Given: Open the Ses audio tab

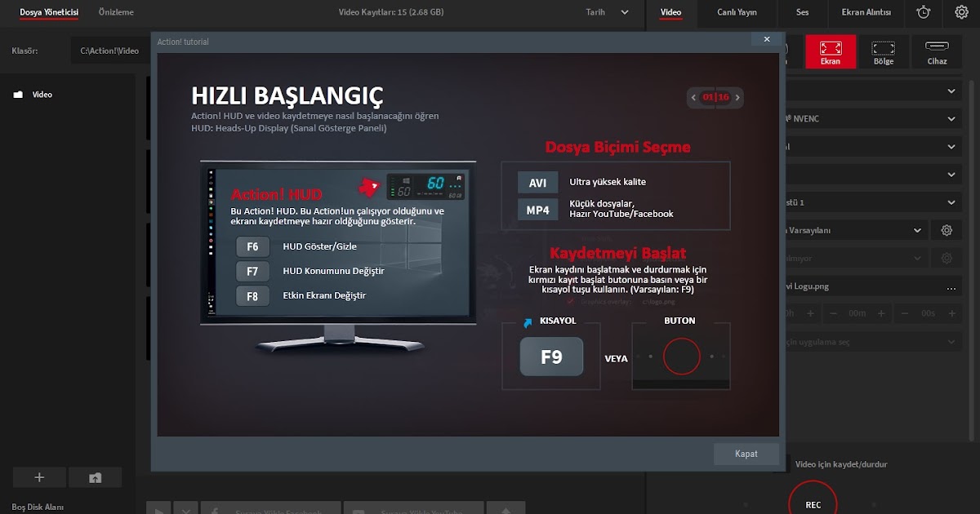Looking at the screenshot, I should coord(803,12).
